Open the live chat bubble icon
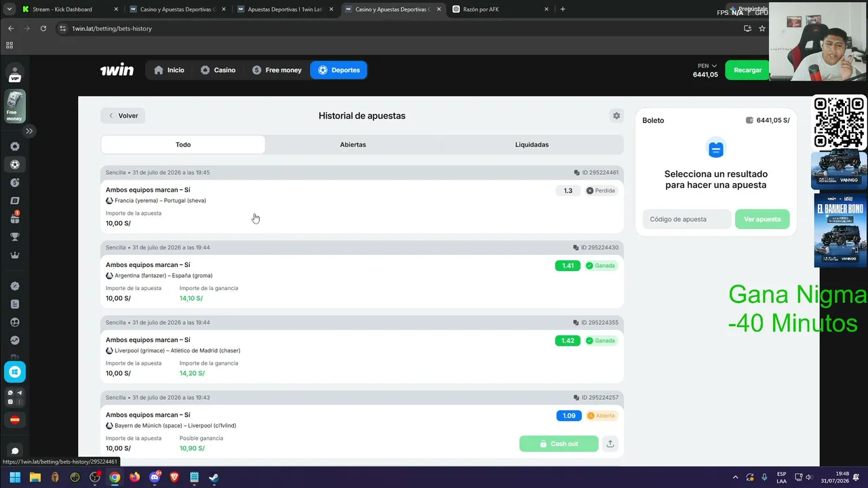The height and width of the screenshot is (488, 868). [15, 451]
